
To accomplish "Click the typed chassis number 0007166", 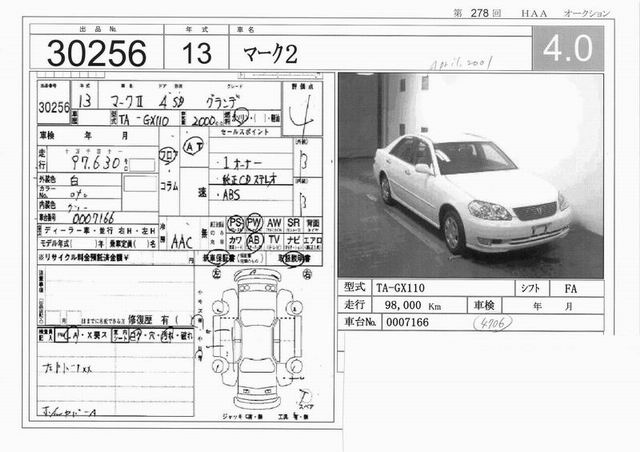I will click(x=407, y=322).
